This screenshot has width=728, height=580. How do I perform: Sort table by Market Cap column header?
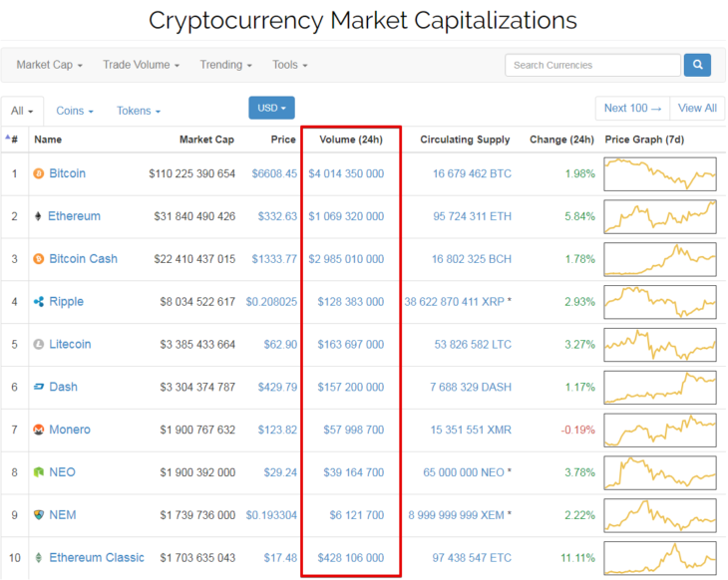pos(206,140)
